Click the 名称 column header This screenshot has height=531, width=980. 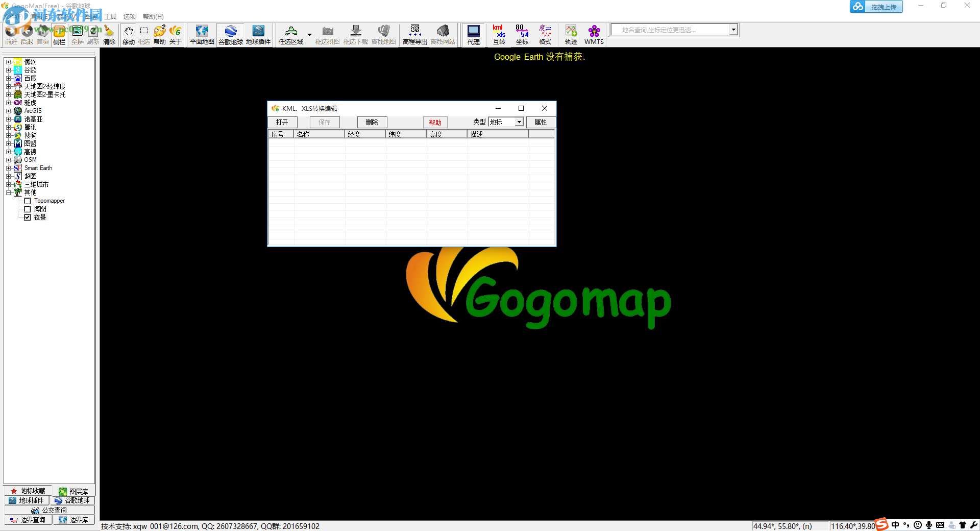point(320,134)
